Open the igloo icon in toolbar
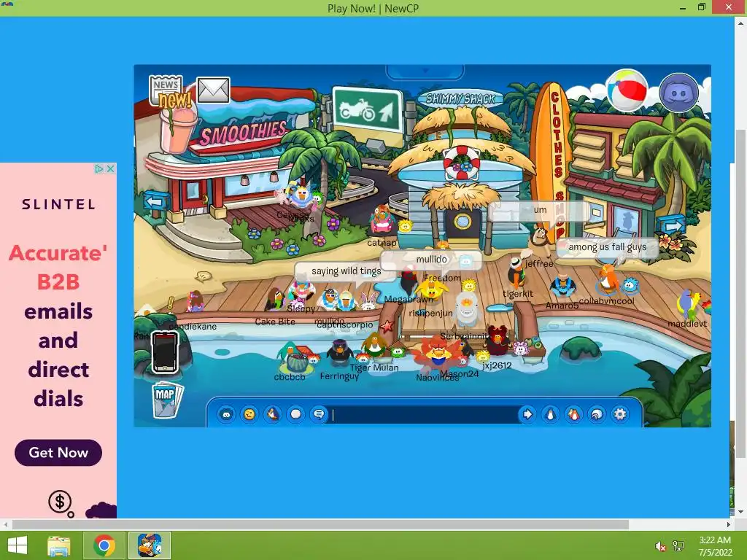This screenshot has width=747, height=560. 597,414
